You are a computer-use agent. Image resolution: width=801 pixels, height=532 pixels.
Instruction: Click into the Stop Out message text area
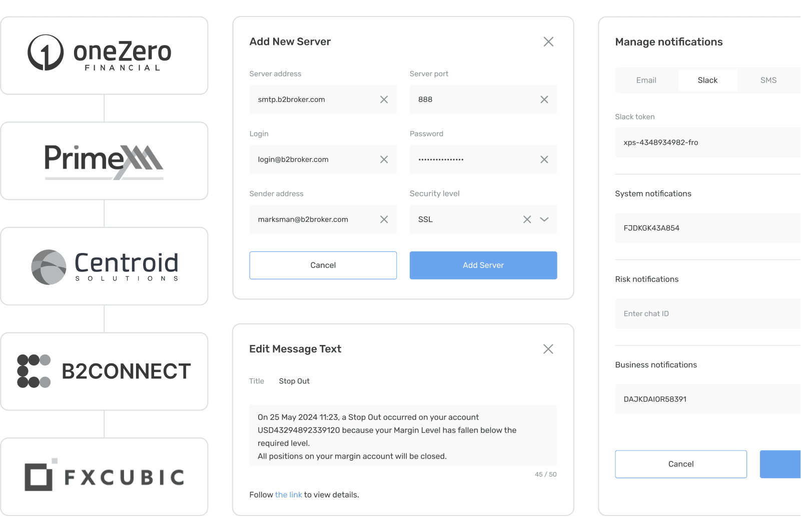coord(403,435)
